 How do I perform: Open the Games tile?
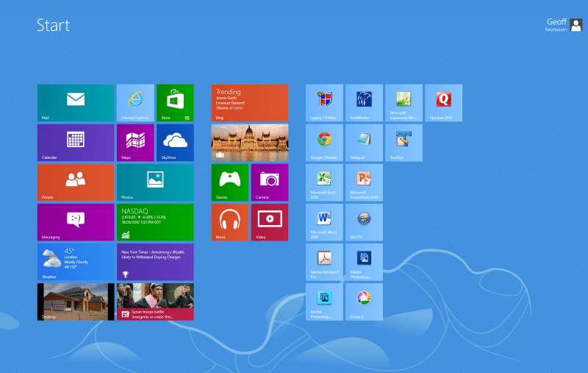[x=230, y=182]
